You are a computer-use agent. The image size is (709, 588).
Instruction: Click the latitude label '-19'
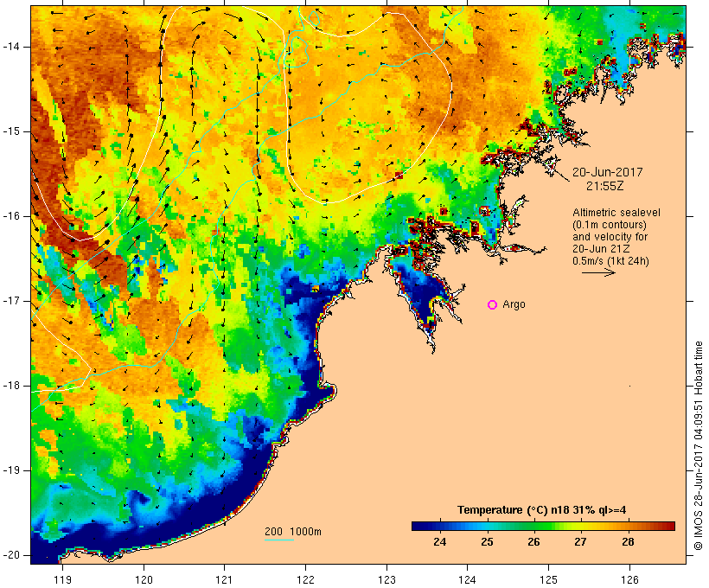click(x=11, y=470)
